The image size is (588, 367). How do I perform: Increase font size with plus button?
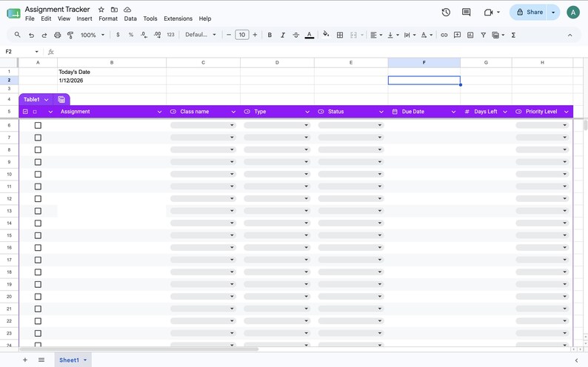(255, 35)
